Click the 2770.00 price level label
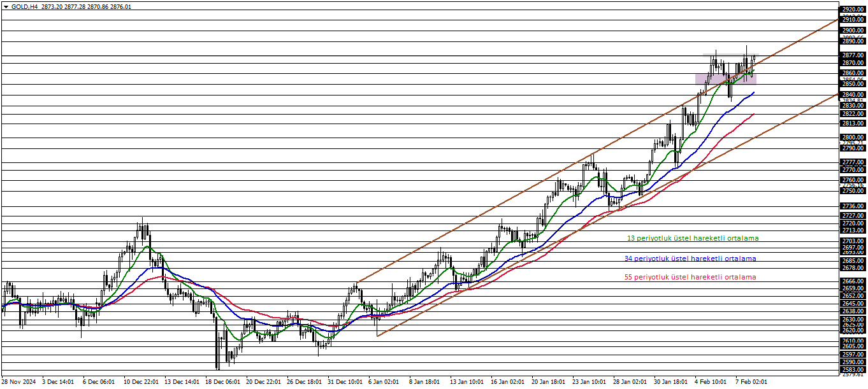868x389 pixels. 853,170
